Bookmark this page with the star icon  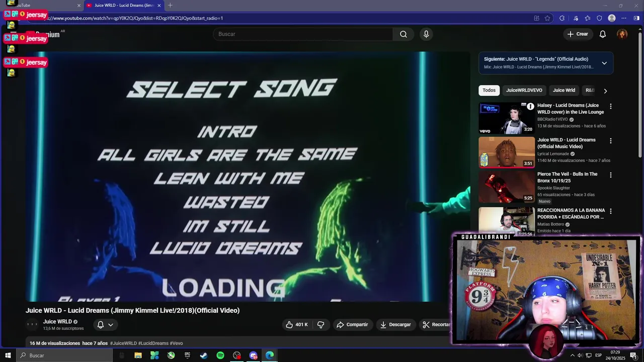547,18
